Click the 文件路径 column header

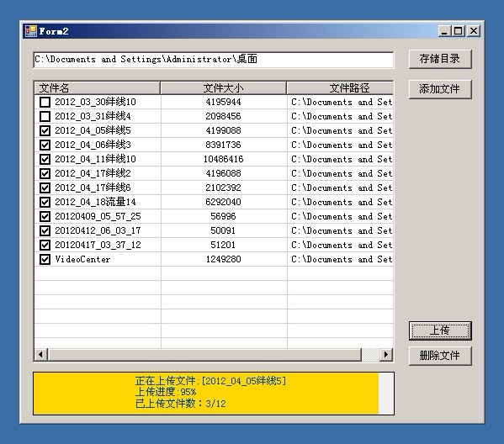(340, 87)
